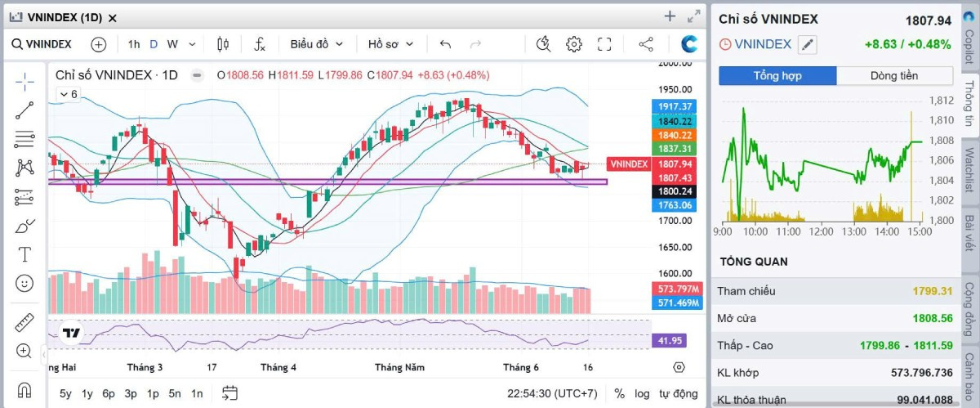The height and width of the screenshot is (408, 980).
Task: Click the orange 1840.22 price label
Action: [x=675, y=135]
